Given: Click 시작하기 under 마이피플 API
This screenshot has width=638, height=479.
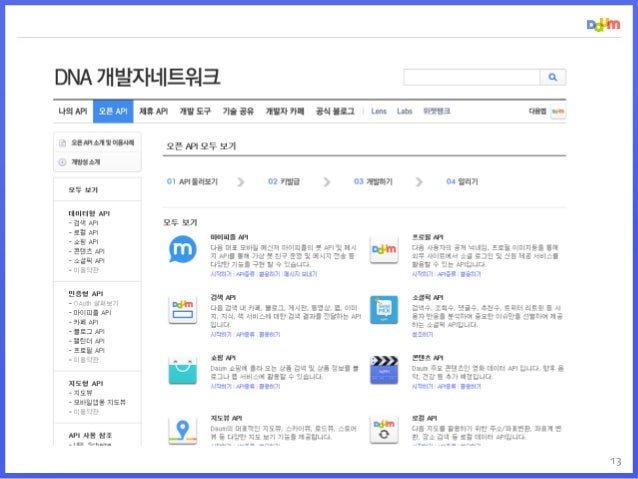Looking at the screenshot, I should tap(221, 274).
